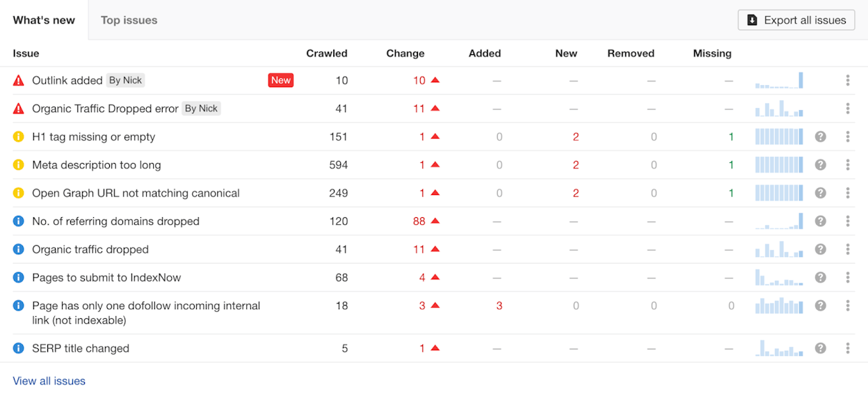Screen dimensions: 868x399
Task: Open more options for Organic traffic dropped info row
Action: coord(848,249)
